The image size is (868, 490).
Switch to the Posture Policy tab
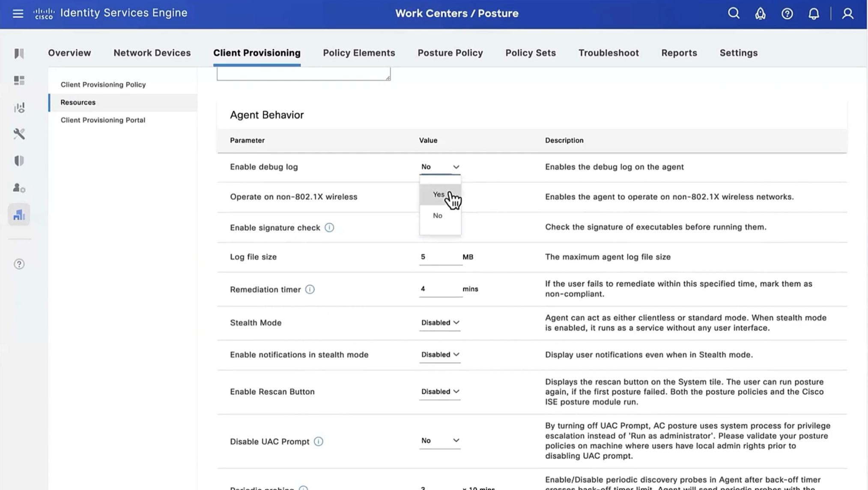(x=450, y=53)
